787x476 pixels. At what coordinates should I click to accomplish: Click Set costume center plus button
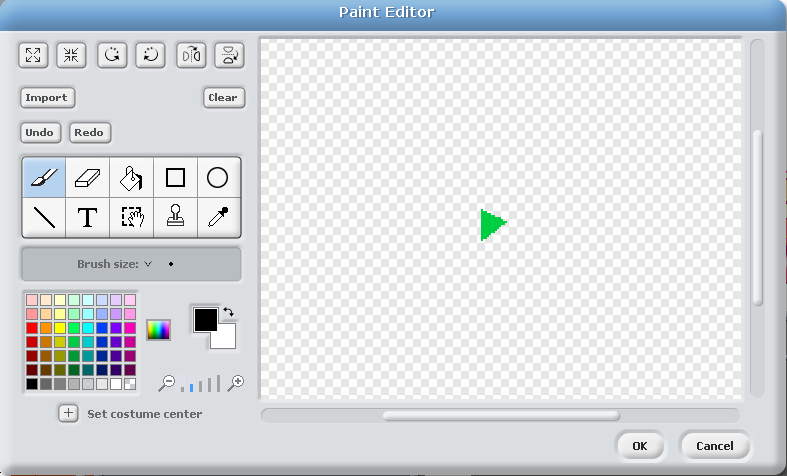coord(68,413)
